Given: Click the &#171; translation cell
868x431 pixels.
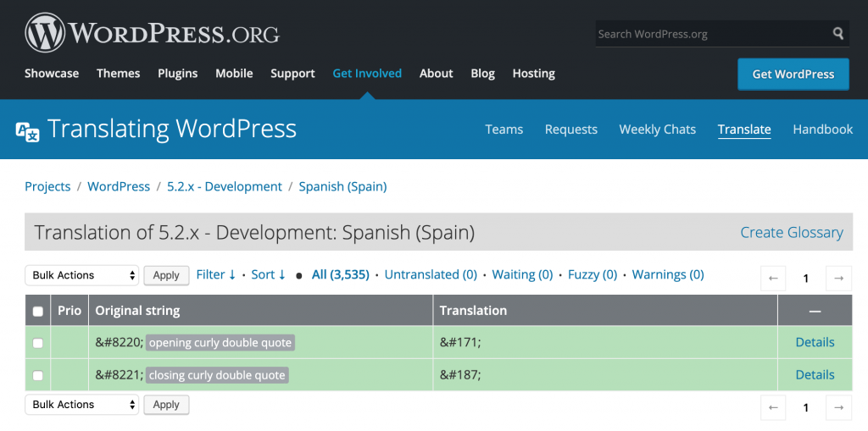Looking at the screenshot, I should (x=605, y=342).
